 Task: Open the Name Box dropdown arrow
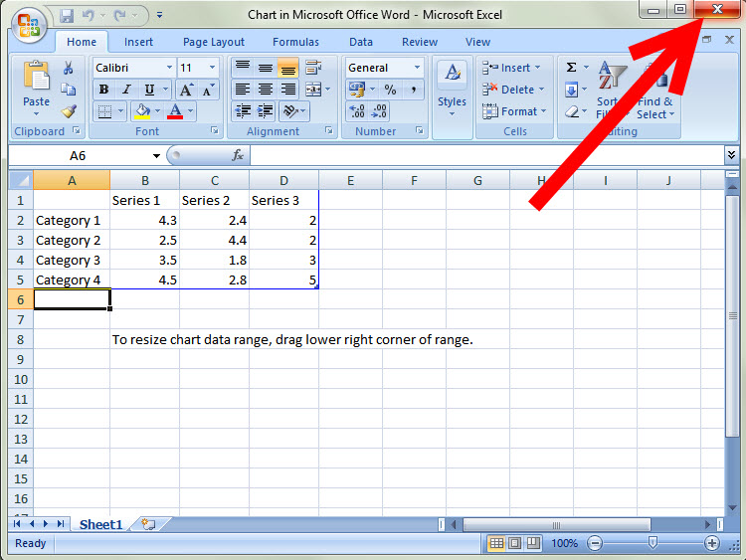point(156,156)
